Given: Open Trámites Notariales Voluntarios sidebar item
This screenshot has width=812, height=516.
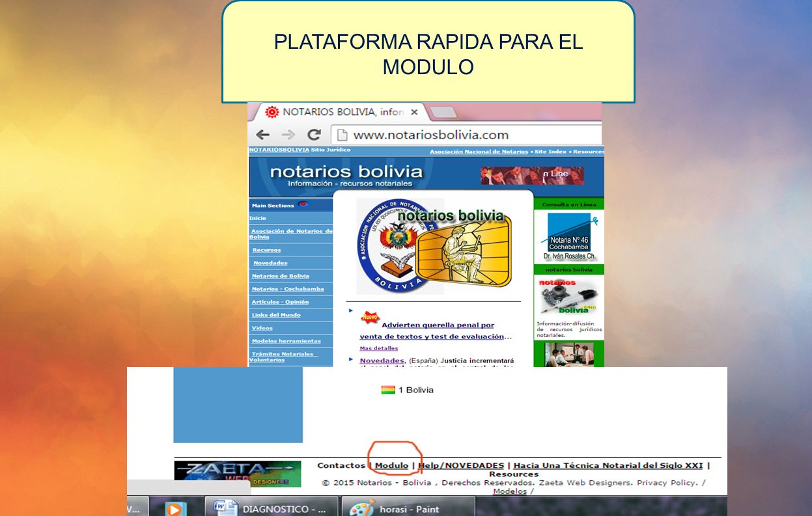Looking at the screenshot, I should [x=283, y=357].
